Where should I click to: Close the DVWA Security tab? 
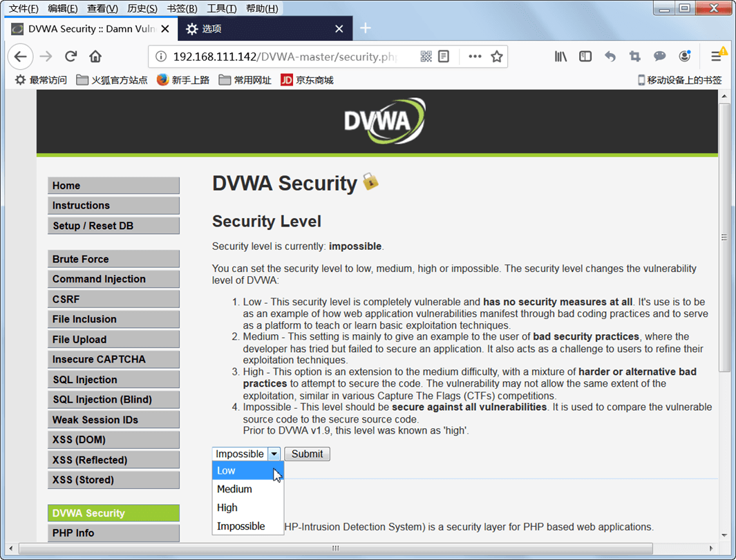pos(165,29)
